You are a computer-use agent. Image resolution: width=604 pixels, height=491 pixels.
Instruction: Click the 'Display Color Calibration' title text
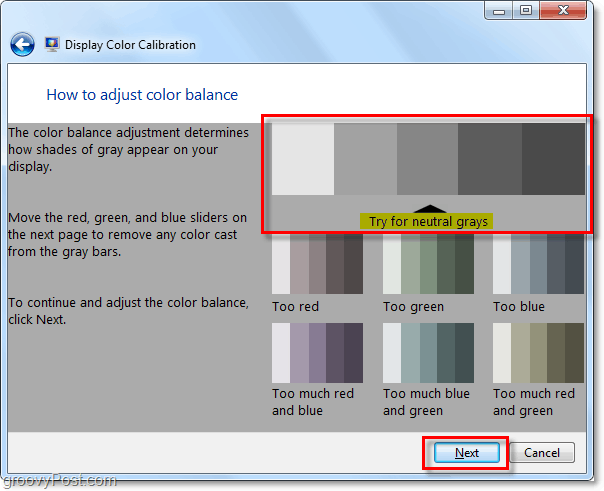130,45
